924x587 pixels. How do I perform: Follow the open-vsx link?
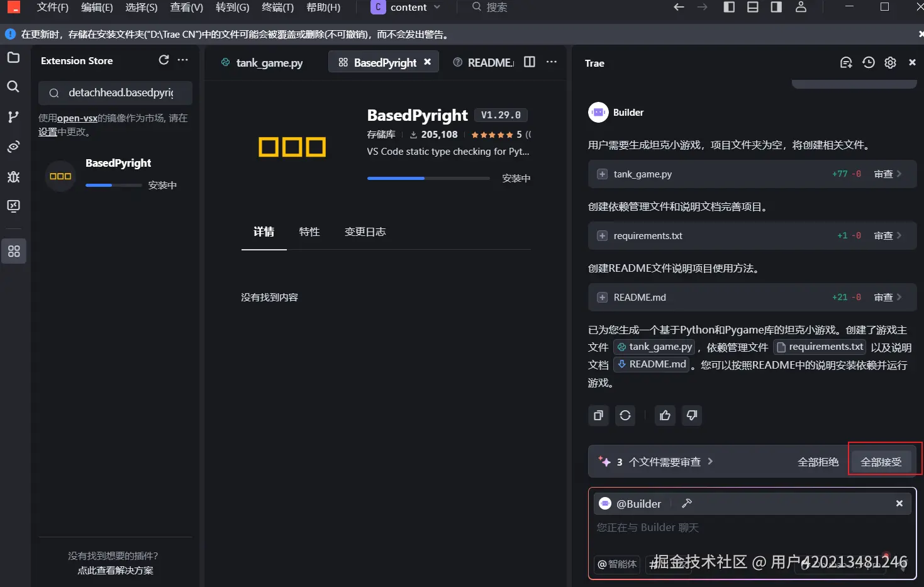pyautogui.click(x=77, y=118)
